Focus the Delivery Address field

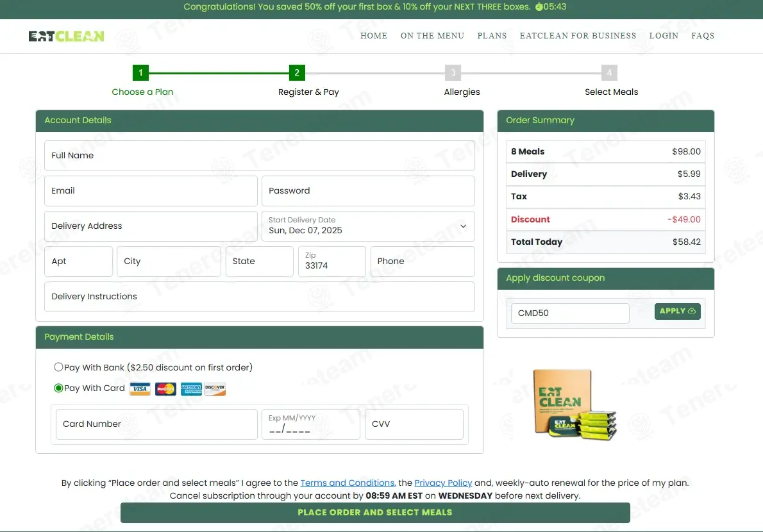pos(151,226)
